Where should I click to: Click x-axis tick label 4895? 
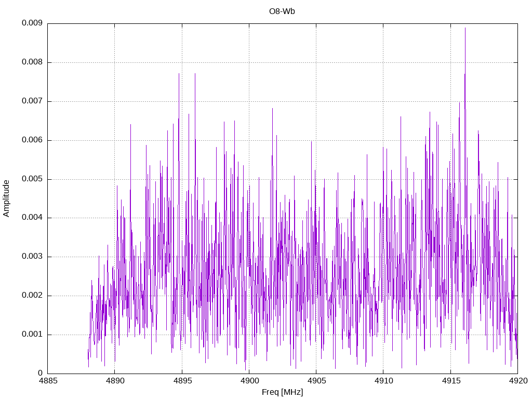[182, 381]
